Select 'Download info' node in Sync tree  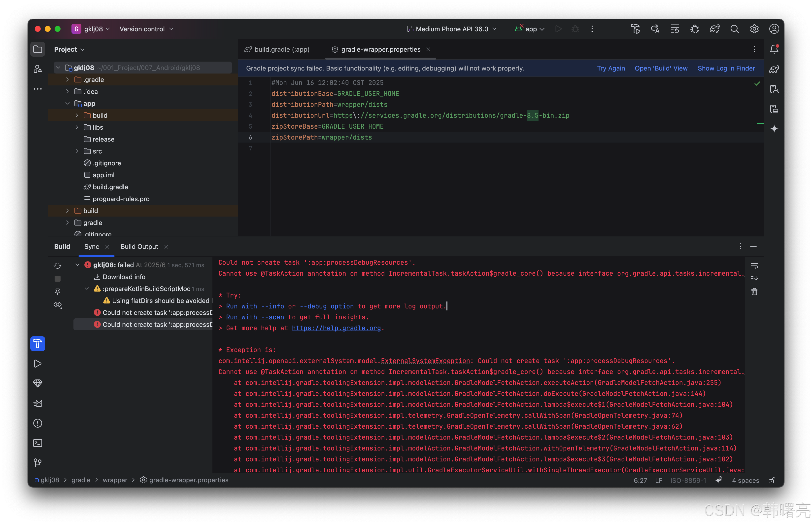coord(123,277)
